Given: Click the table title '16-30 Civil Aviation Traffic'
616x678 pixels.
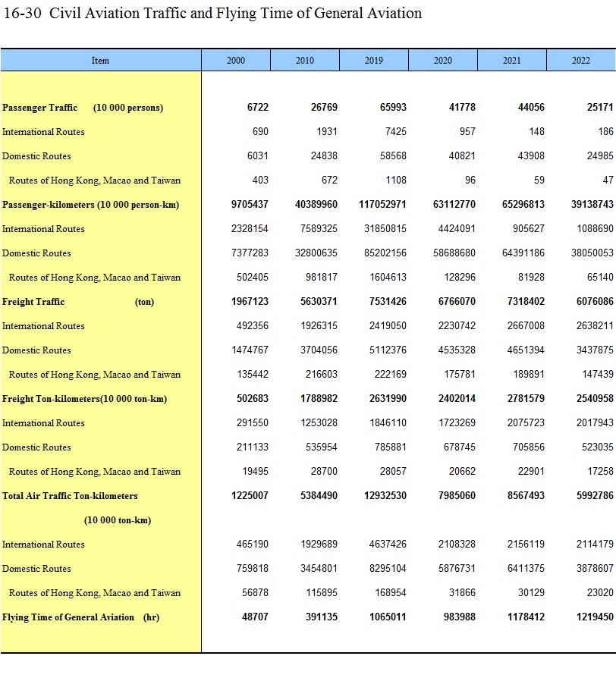Looking at the screenshot, I should pos(212,13).
